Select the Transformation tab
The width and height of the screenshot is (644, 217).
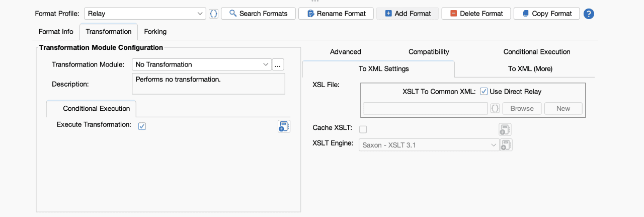pos(109,31)
